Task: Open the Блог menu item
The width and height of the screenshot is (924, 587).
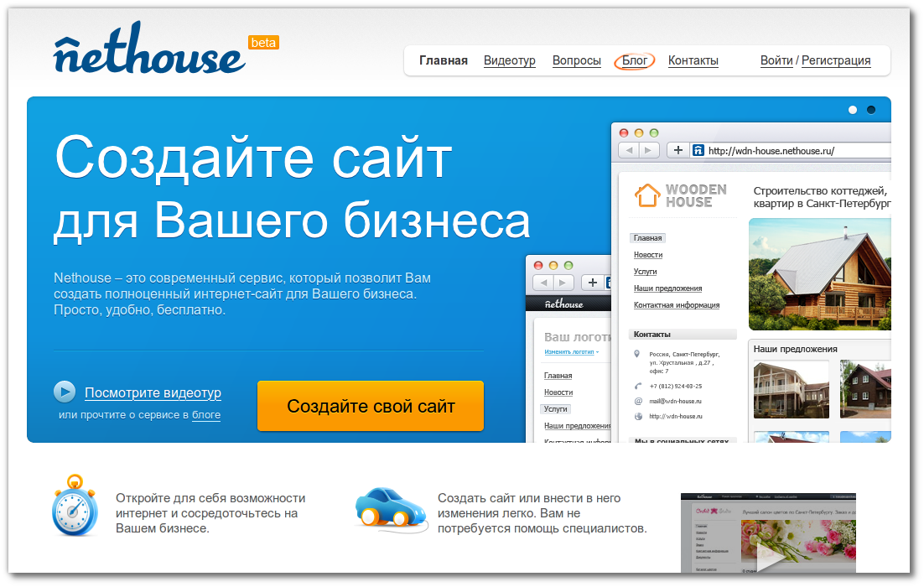Action: [634, 60]
